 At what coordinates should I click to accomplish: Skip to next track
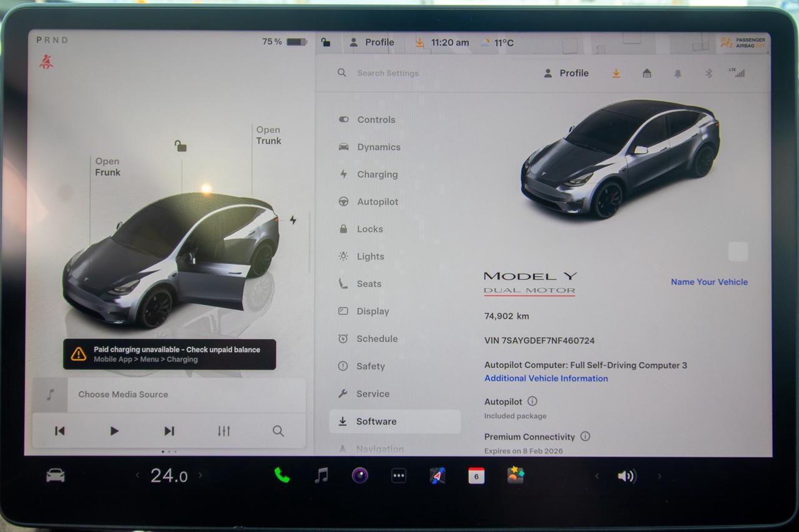click(169, 431)
